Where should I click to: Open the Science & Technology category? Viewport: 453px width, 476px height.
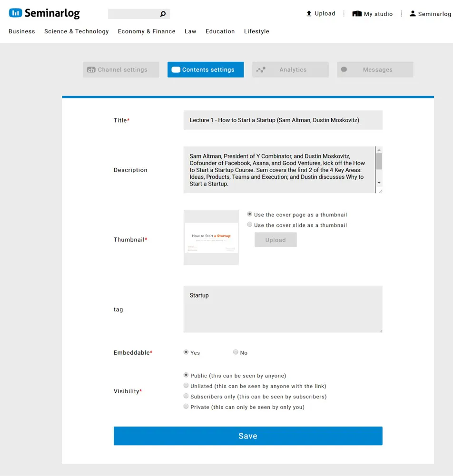(77, 31)
